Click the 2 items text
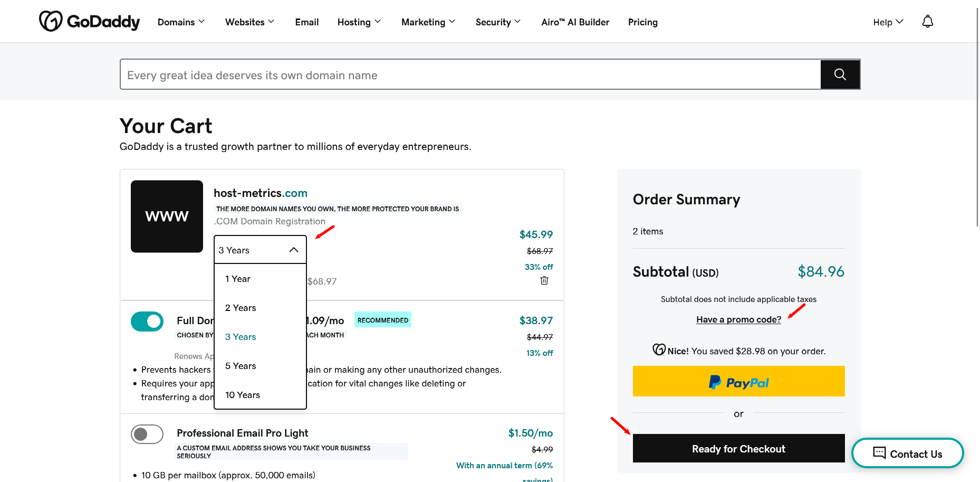Image resolution: width=980 pixels, height=482 pixels. point(648,231)
